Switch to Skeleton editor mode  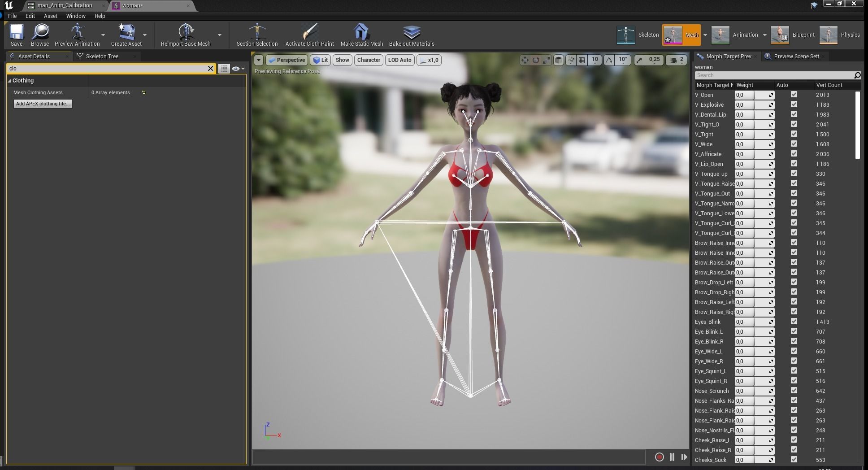(638, 35)
